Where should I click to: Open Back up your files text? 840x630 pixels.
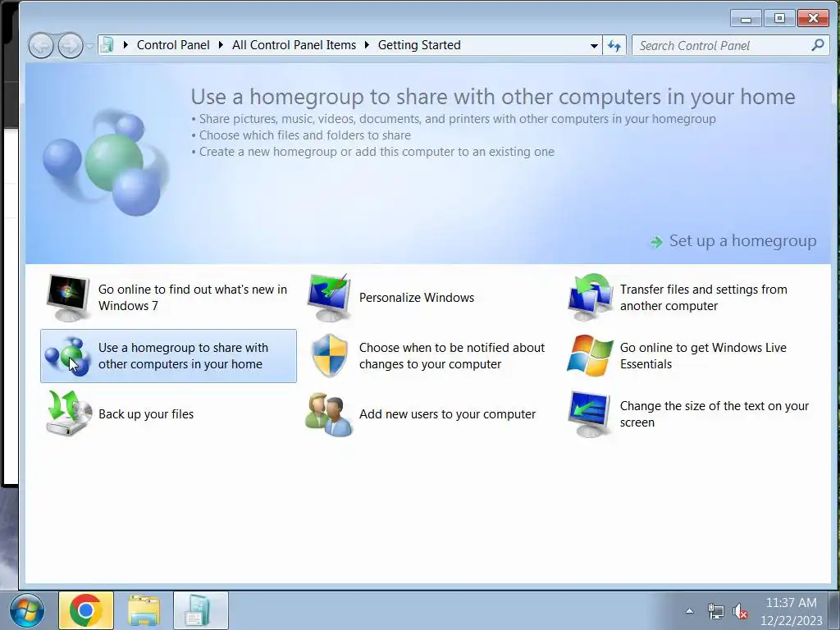click(x=146, y=414)
